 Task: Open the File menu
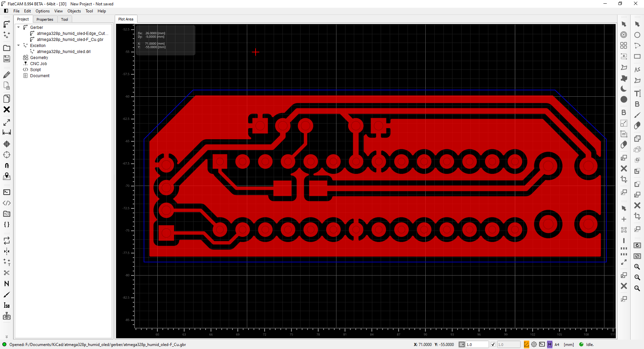pos(16,11)
